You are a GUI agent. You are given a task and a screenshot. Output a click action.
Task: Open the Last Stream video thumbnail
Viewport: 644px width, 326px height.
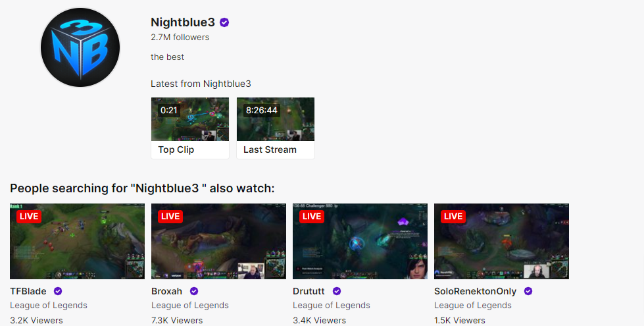click(x=276, y=119)
